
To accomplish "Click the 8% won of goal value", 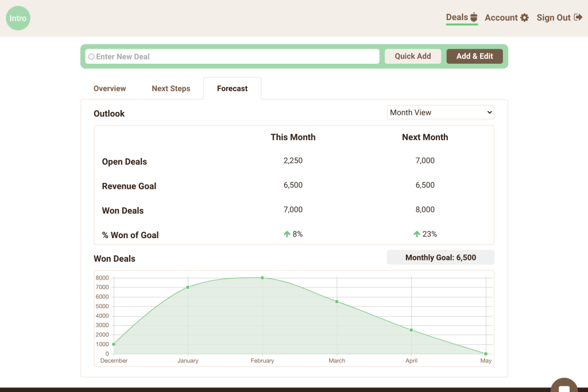I will [x=298, y=234].
